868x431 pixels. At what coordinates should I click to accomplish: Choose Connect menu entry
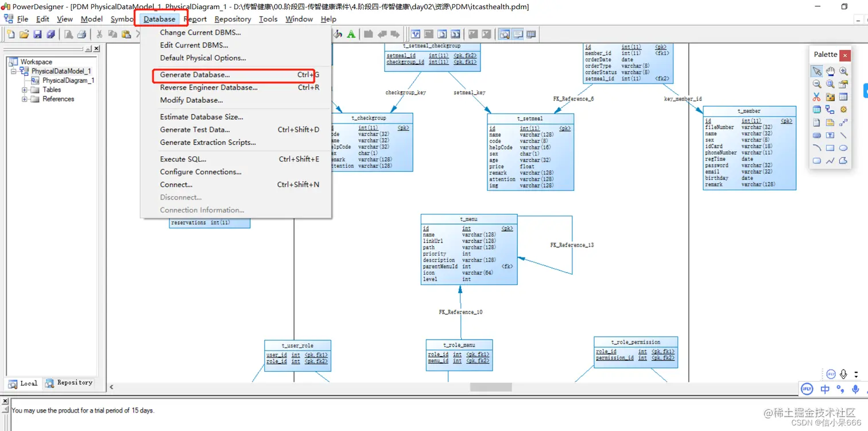click(x=236, y=184)
